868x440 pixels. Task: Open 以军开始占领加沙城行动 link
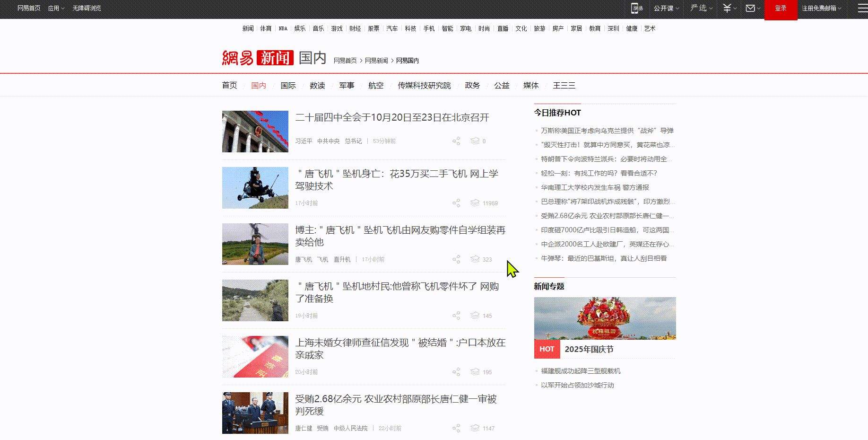point(577,385)
